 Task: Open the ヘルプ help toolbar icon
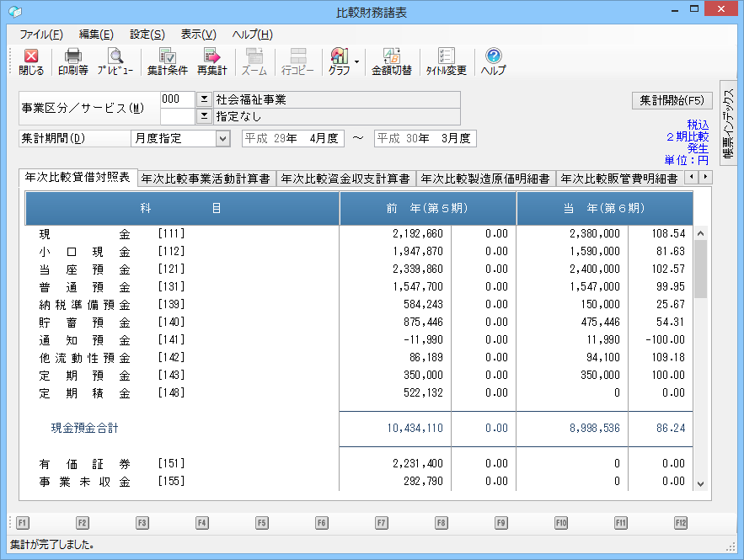(494, 61)
